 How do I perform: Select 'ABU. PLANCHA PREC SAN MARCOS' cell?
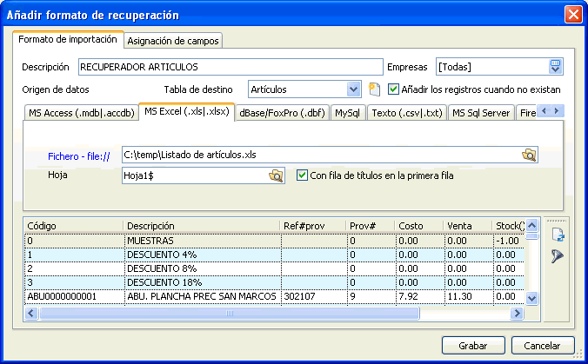click(x=203, y=296)
